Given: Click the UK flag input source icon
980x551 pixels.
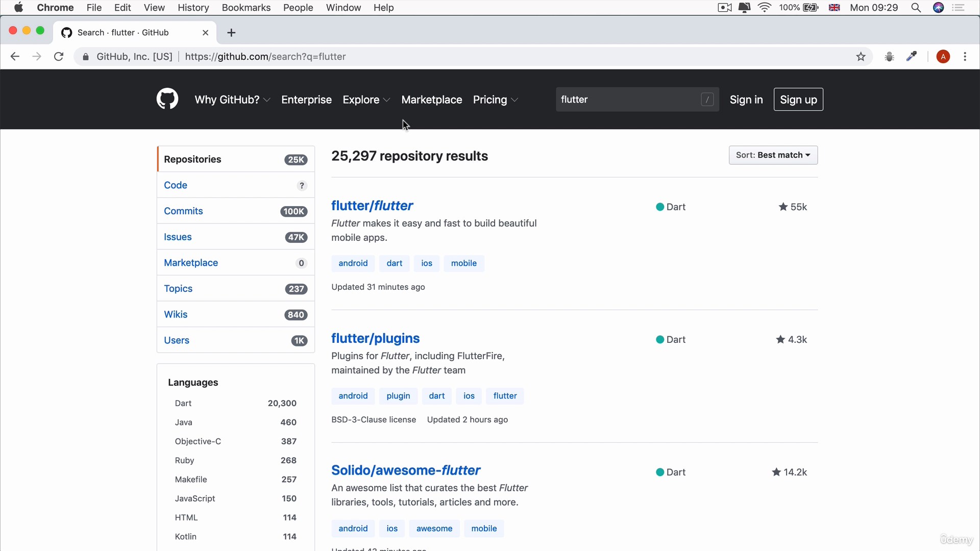Looking at the screenshot, I should pyautogui.click(x=835, y=8).
